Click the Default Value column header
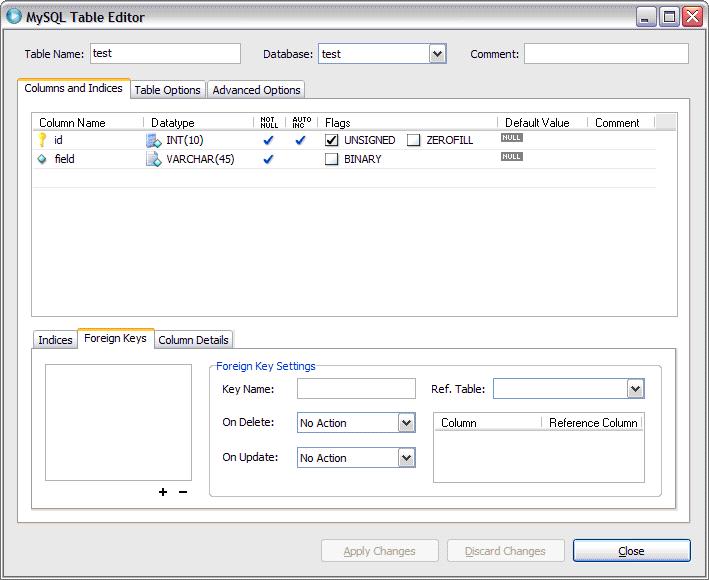The width and height of the screenshot is (709, 580). (543, 123)
